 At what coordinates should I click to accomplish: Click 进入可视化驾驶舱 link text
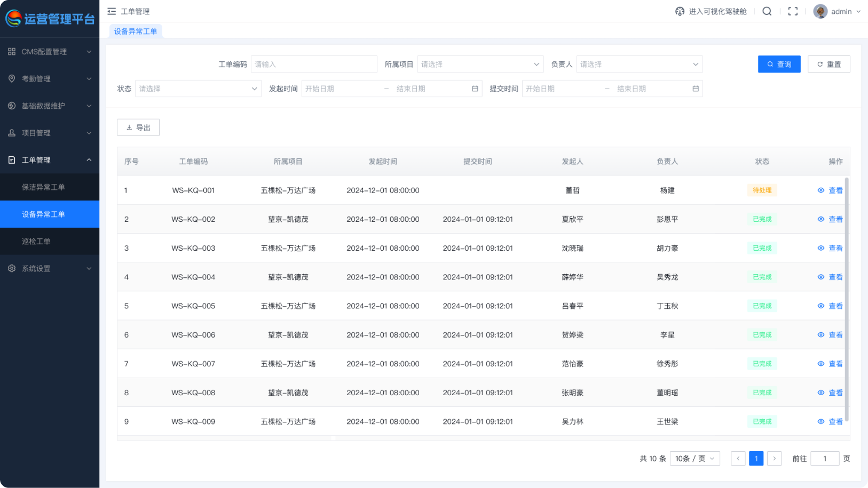[717, 11]
